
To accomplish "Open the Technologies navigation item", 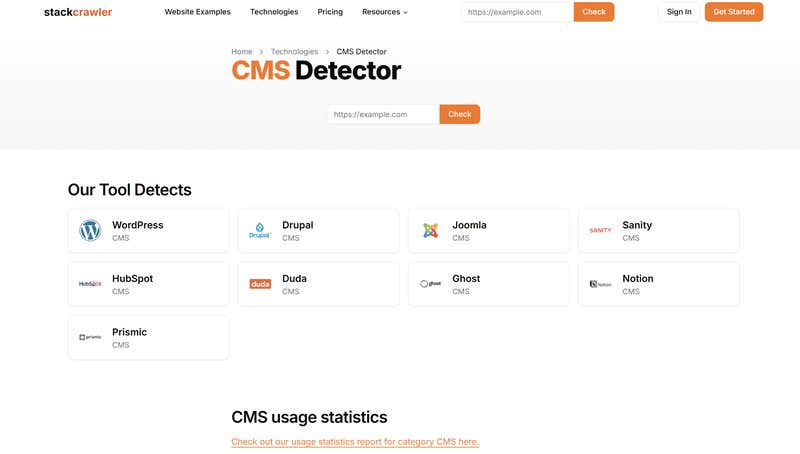I will pos(274,12).
